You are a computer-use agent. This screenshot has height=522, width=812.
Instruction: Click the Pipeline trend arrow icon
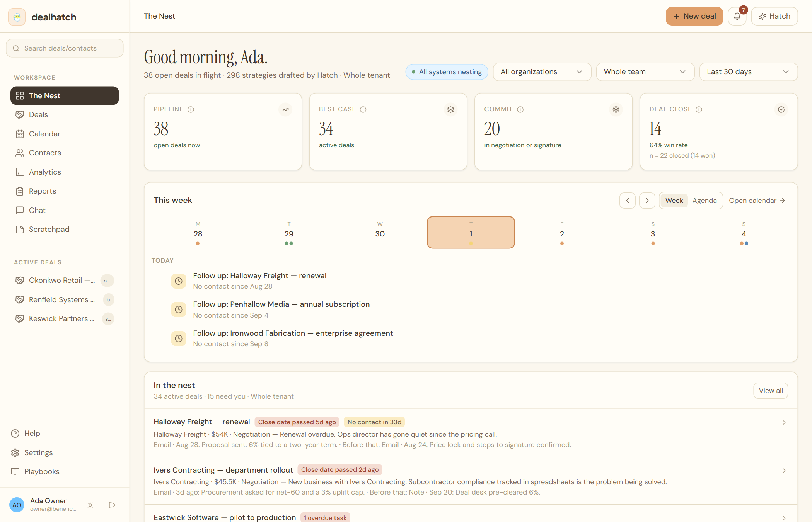(285, 110)
